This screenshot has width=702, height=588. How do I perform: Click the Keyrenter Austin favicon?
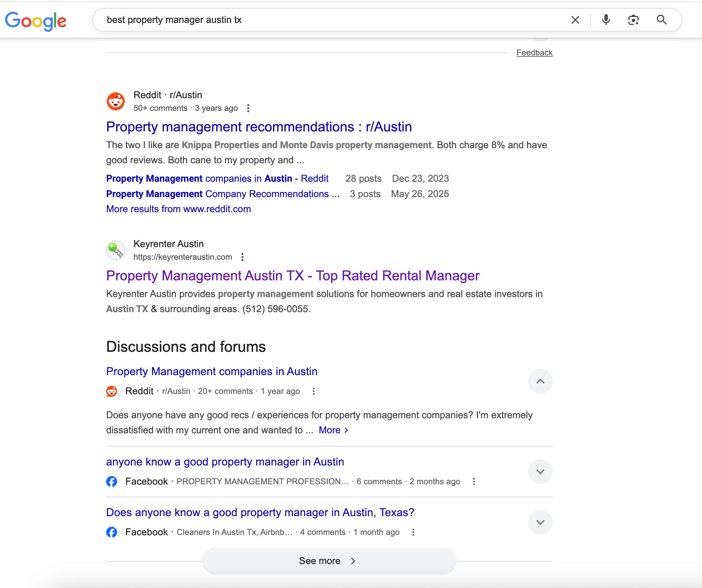(116, 250)
